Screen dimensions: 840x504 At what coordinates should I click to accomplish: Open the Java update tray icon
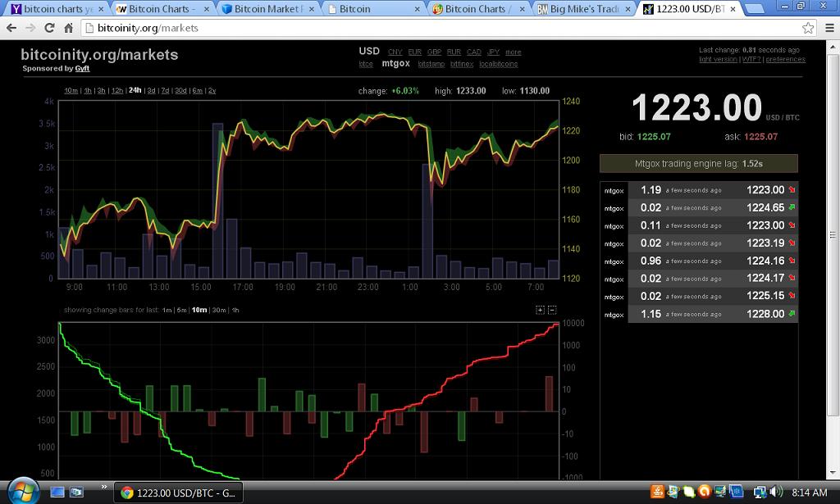point(657,491)
